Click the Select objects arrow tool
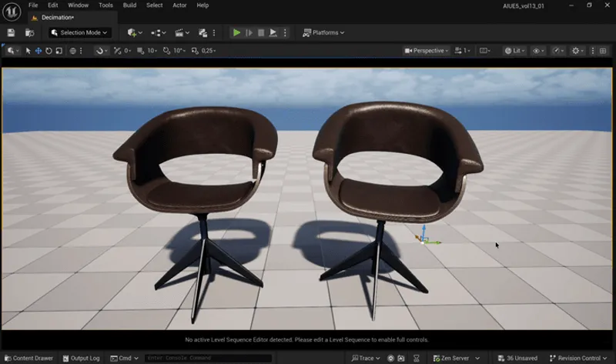 click(28, 51)
